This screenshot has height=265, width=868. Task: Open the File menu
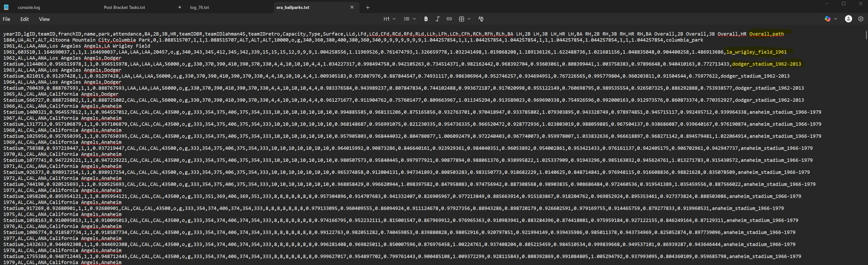tap(6, 19)
